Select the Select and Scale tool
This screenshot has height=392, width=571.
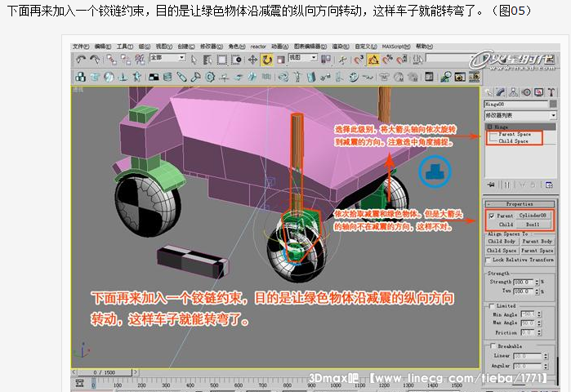coord(280,60)
